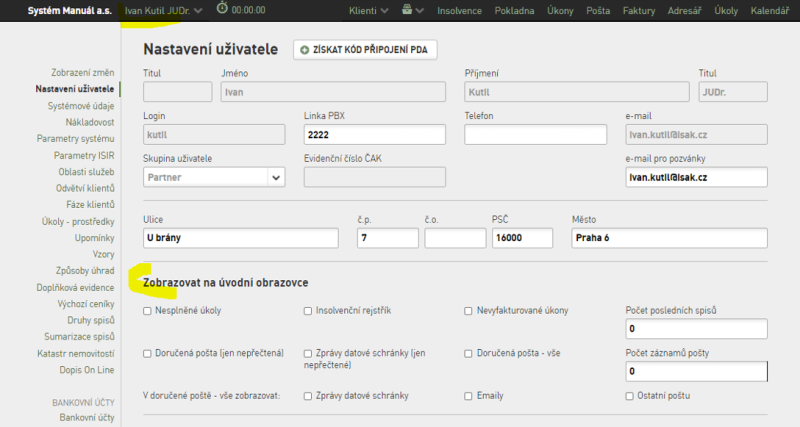Open Parametry ISIR in the sidebar
The height and width of the screenshot is (427, 800).
(84, 156)
